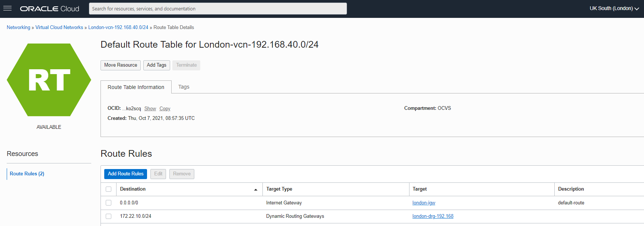This screenshot has height=226, width=644.
Task: Click the Terminate button
Action: pos(186,65)
